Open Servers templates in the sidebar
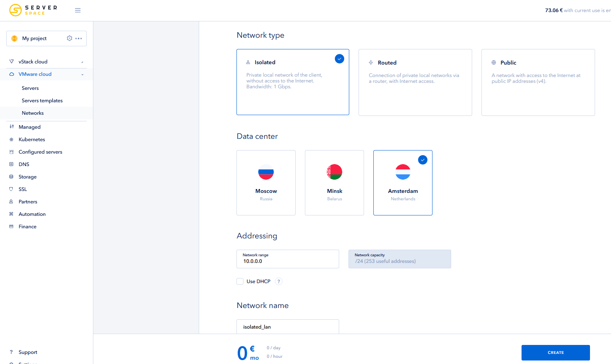The width and height of the screenshot is (611, 364). pyautogui.click(x=42, y=101)
